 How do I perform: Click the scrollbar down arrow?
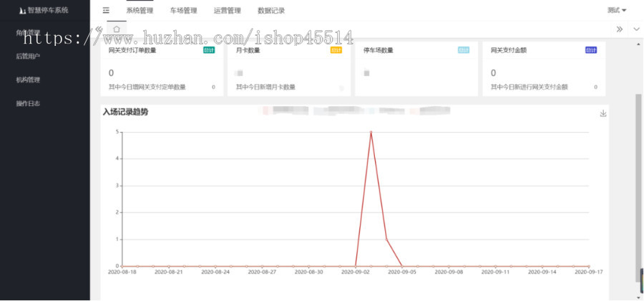pyautogui.click(x=639, y=297)
